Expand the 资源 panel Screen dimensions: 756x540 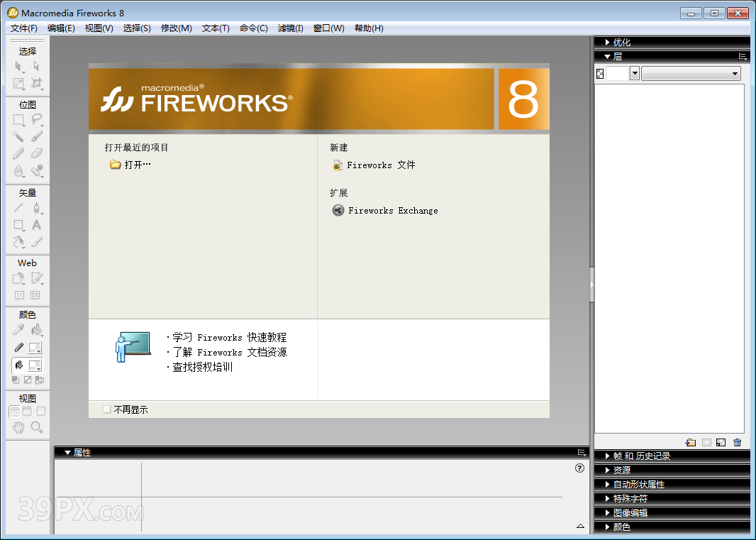[608, 470]
